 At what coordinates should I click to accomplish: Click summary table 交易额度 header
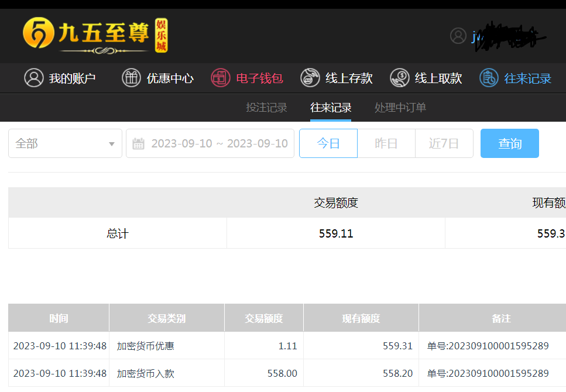click(336, 203)
